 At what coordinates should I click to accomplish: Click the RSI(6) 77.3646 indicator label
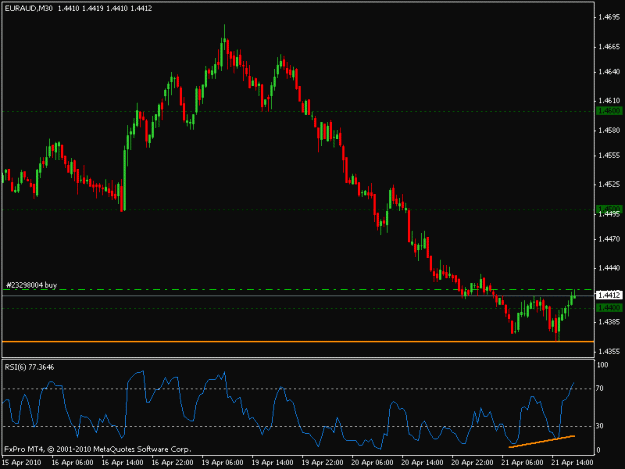tap(29, 367)
